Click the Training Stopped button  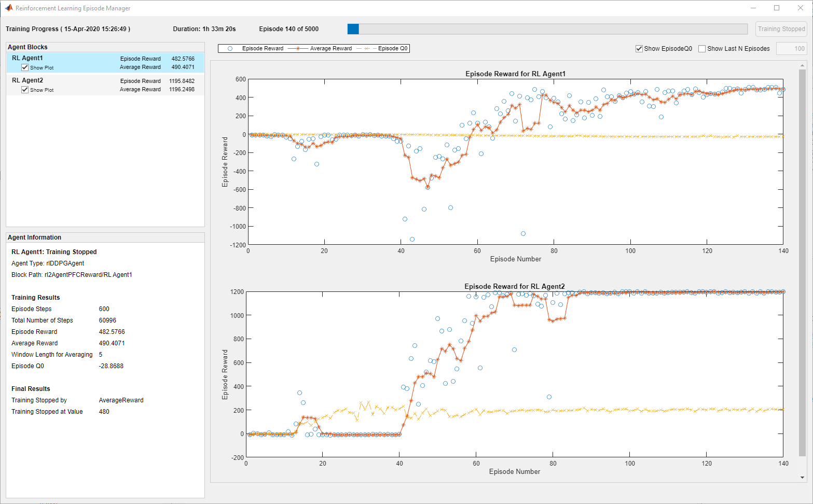pos(781,29)
